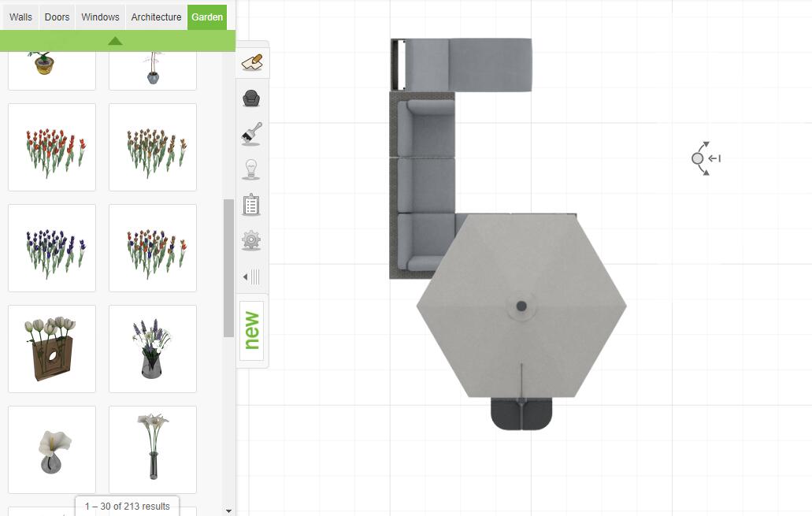Open the clipboard list icon
Image resolution: width=812 pixels, height=516 pixels.
point(251,205)
